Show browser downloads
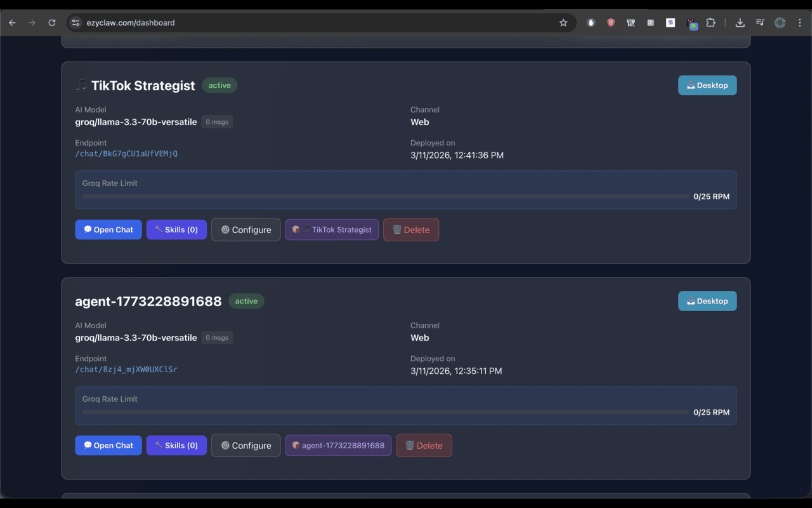 click(740, 23)
